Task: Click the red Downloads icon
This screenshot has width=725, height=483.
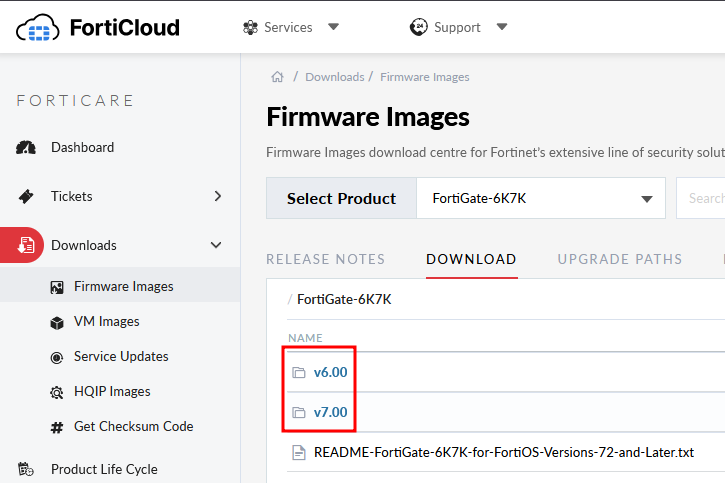Action: (26, 246)
